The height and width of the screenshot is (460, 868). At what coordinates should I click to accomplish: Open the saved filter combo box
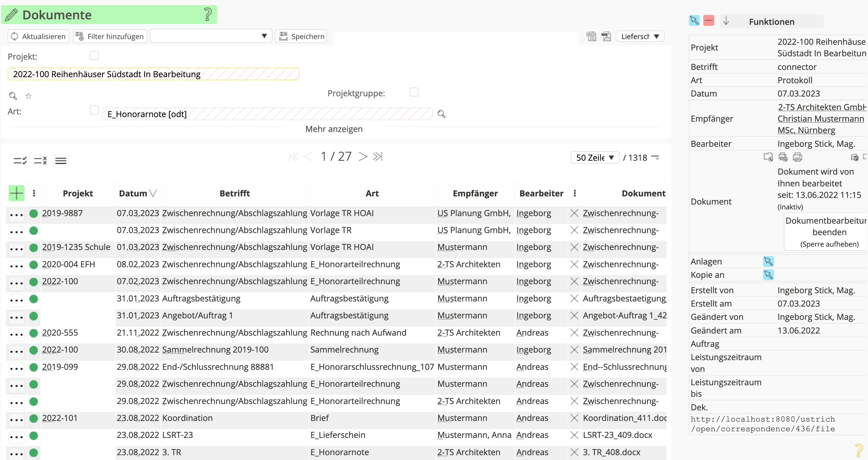click(211, 36)
